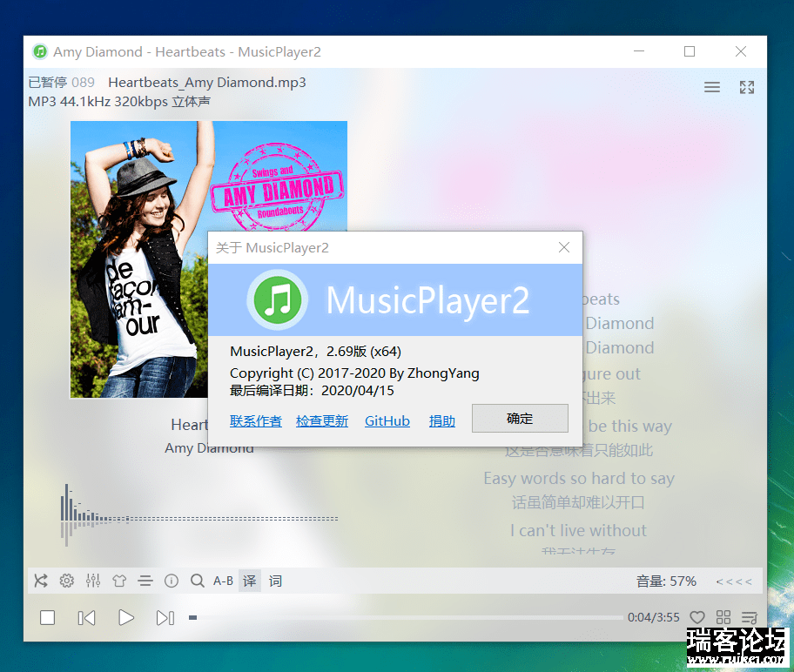
Task: Minimize the MusicPlayer2 window
Action: click(639, 51)
